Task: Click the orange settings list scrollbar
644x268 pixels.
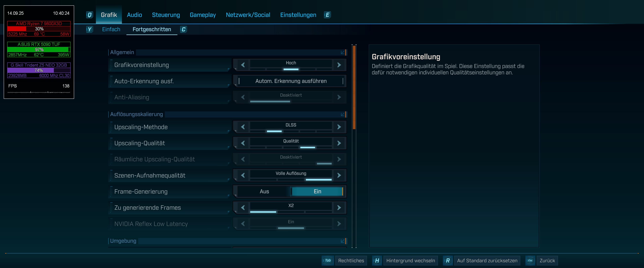Action: point(354,87)
